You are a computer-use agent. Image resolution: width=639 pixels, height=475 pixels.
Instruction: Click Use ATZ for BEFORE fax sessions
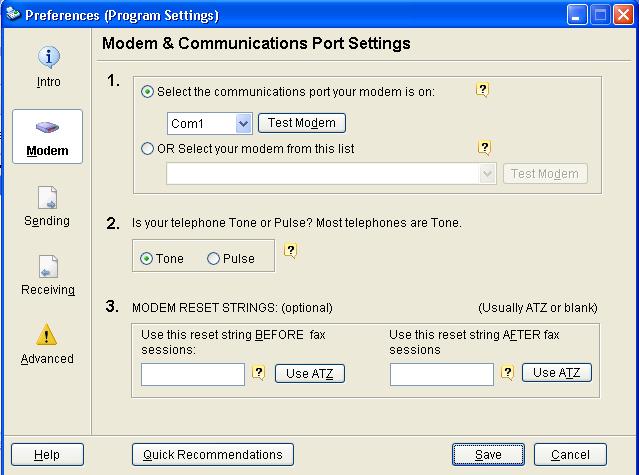pyautogui.click(x=310, y=374)
